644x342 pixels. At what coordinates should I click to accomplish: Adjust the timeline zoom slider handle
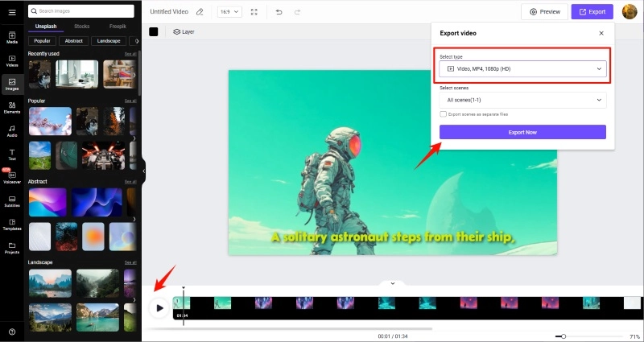pyautogui.click(x=563, y=336)
